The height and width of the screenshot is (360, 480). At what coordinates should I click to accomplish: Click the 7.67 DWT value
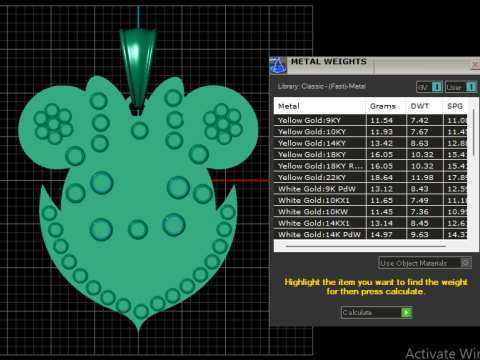[x=420, y=132]
